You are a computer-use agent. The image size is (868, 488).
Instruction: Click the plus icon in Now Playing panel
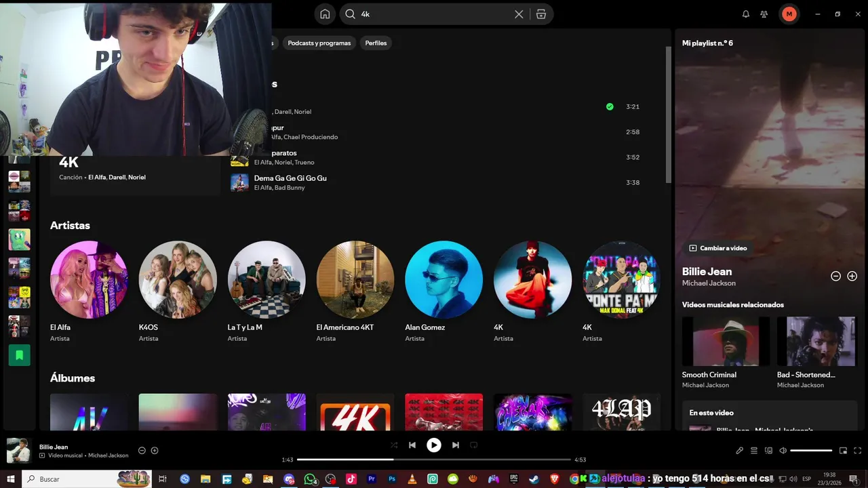(852, 276)
